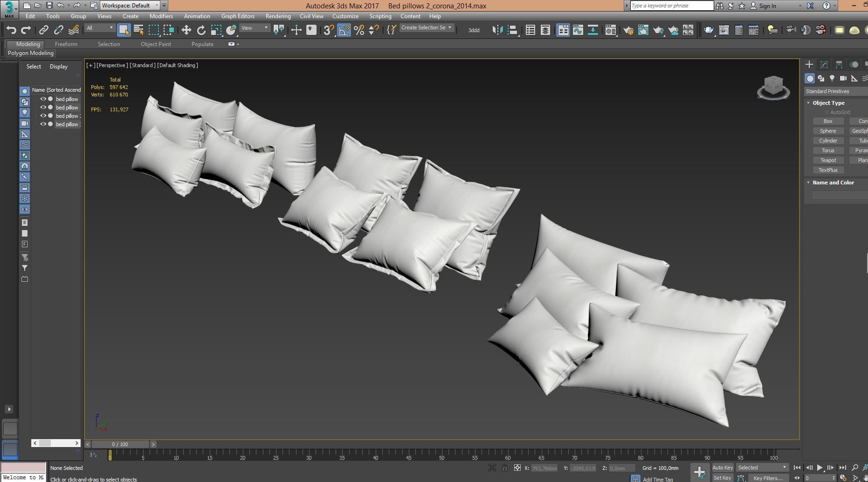Image resolution: width=868 pixels, height=482 pixels.
Task: Click the Use Pivot Point Center icon
Action: pyautogui.click(x=279, y=30)
